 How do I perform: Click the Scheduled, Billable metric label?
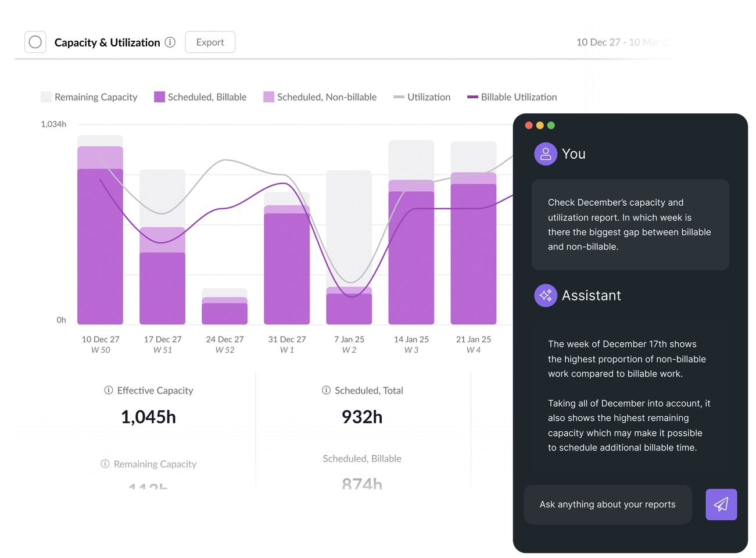[362, 459]
